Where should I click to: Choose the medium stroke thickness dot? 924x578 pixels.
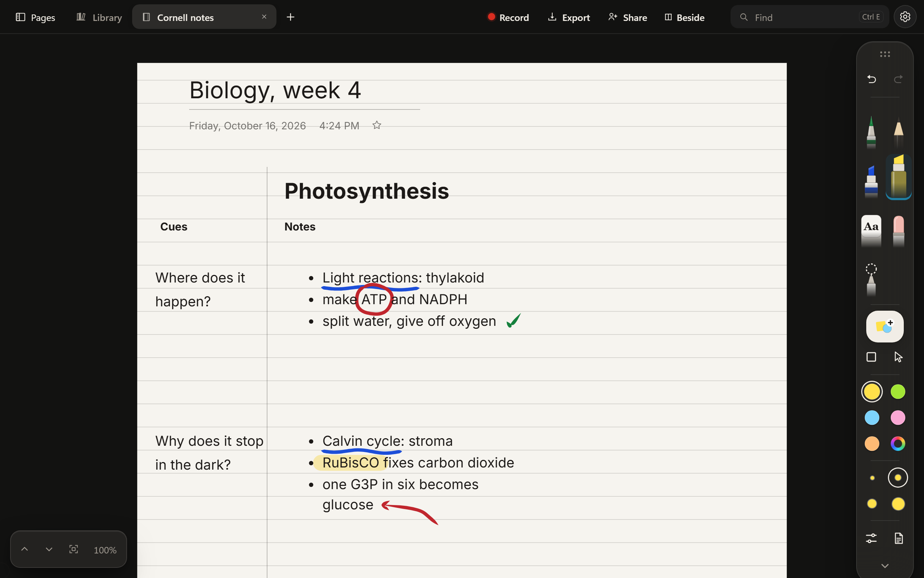point(872,504)
